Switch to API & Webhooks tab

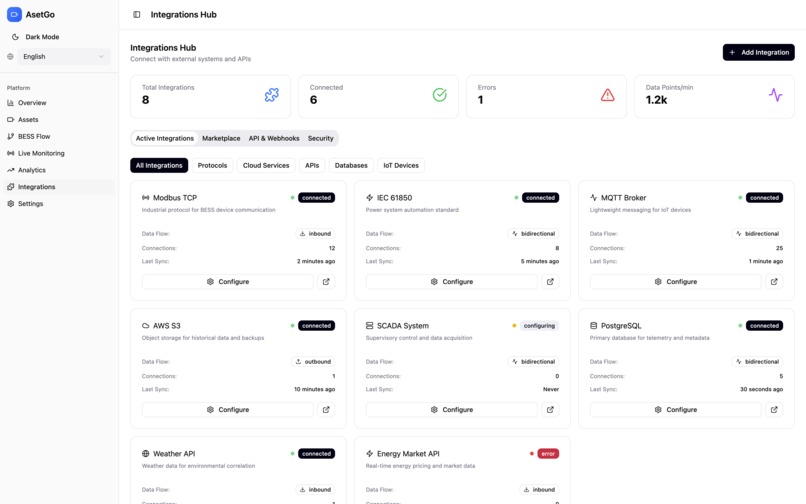point(274,138)
